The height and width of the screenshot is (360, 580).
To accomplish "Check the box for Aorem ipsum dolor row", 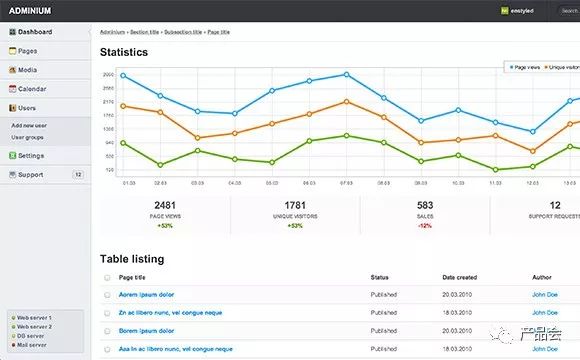I will click(107, 295).
